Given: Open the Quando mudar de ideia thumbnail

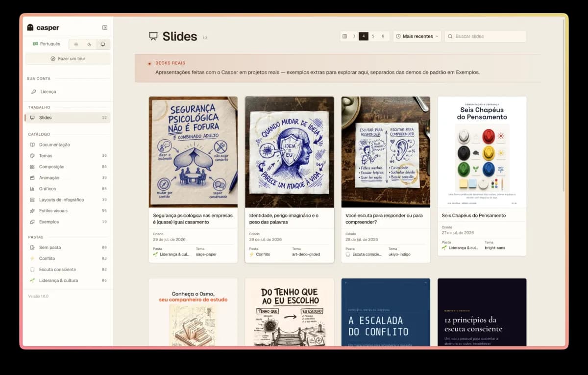Looking at the screenshot, I should pyautogui.click(x=290, y=152).
